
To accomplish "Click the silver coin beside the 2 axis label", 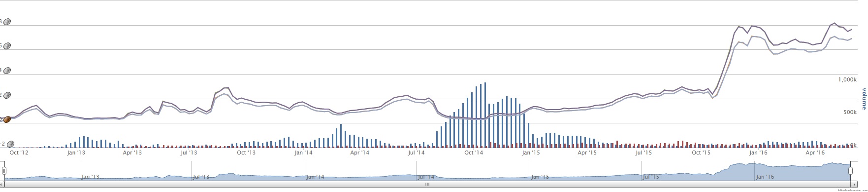I will coord(7,95).
